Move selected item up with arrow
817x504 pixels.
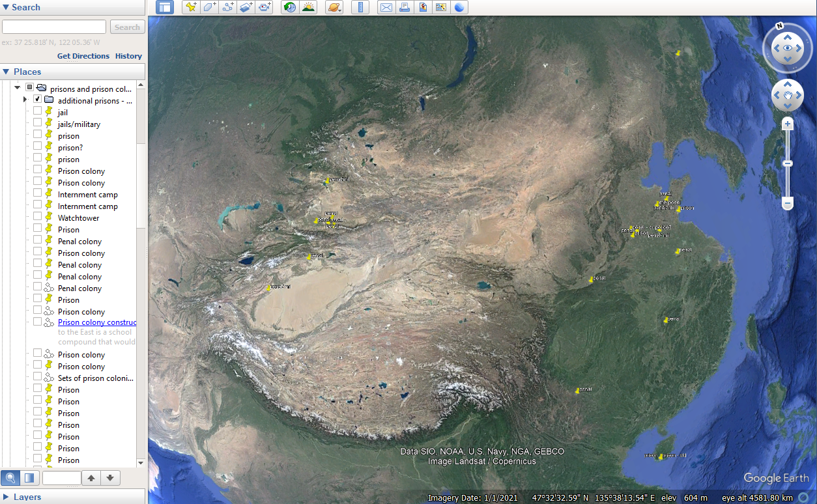tap(91, 478)
